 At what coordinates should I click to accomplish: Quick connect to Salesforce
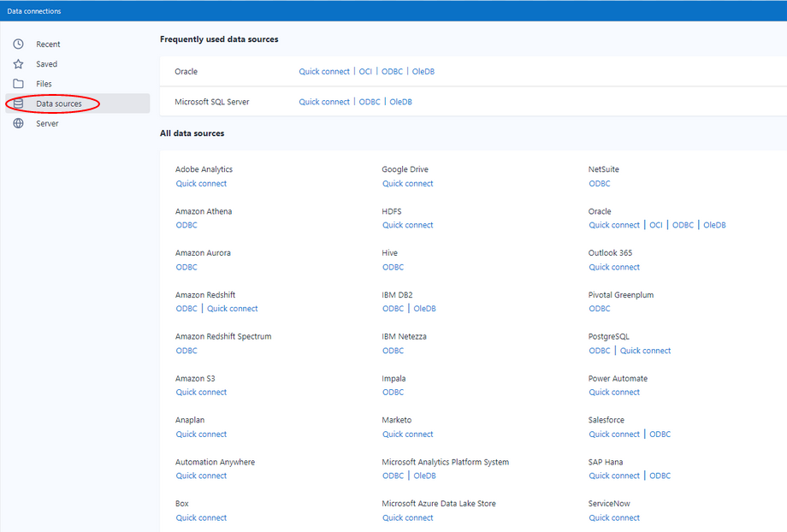[614, 434]
